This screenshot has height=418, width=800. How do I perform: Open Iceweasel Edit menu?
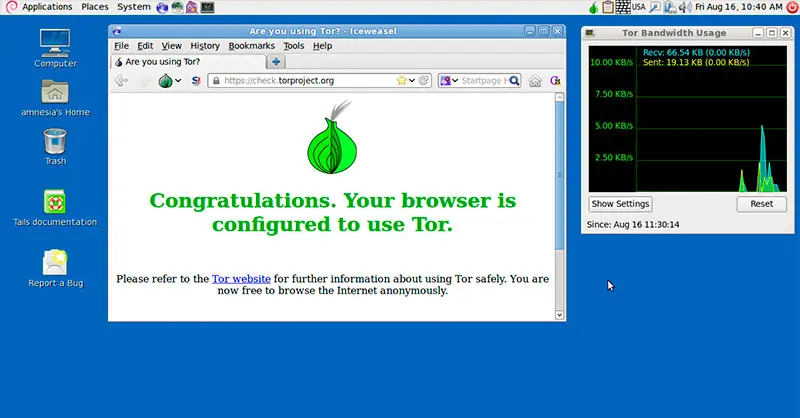(145, 46)
